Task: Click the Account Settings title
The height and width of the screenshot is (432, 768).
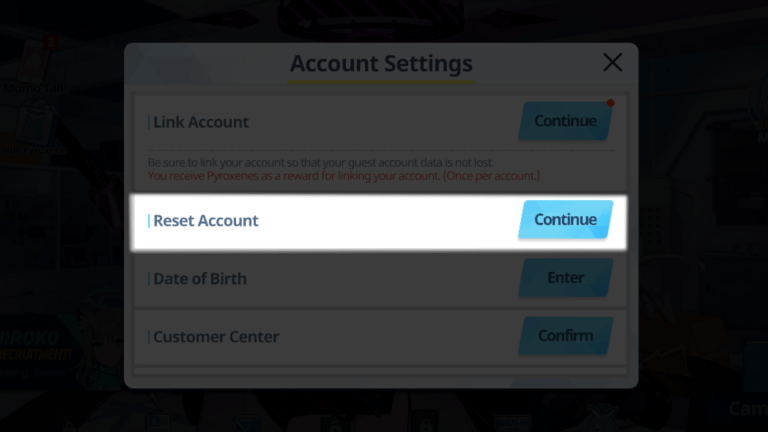Action: pos(381,64)
